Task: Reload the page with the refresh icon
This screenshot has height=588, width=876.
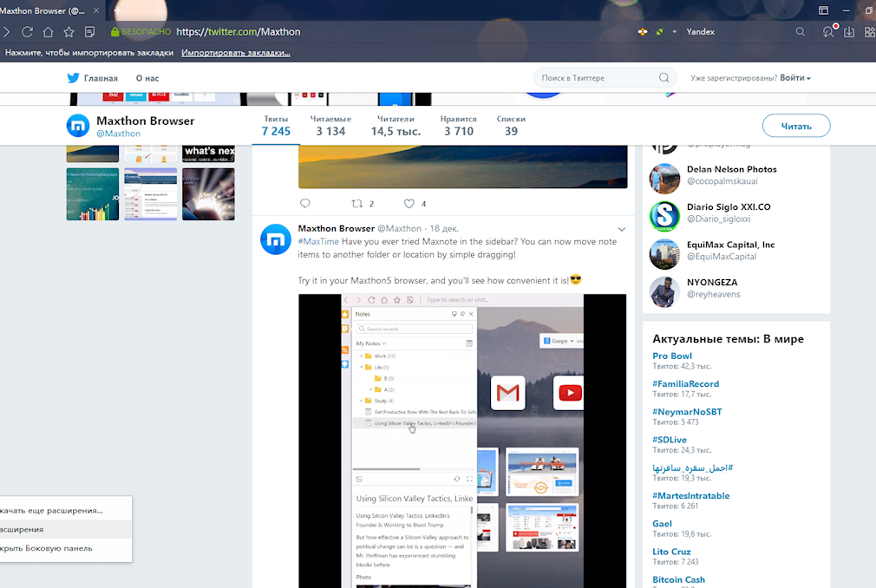Action: click(27, 32)
